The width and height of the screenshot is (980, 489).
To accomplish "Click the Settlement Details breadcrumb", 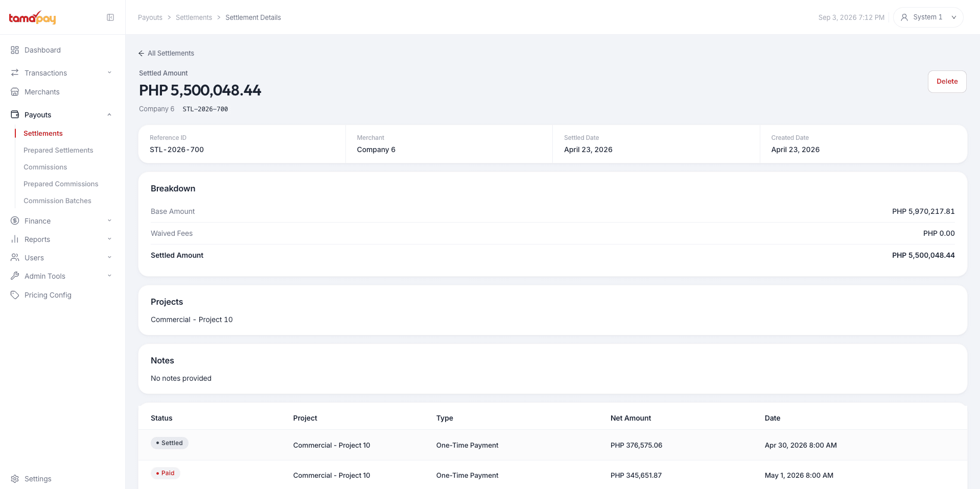I will coord(253,17).
